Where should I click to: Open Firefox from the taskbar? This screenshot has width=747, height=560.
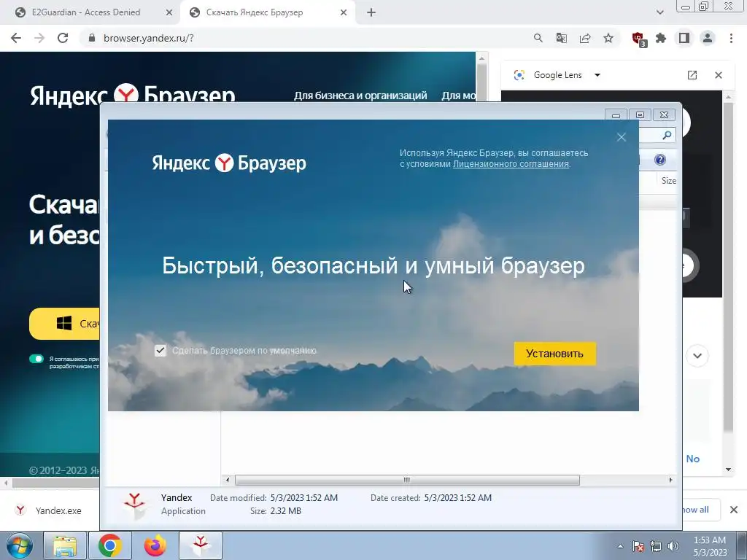coord(155,545)
